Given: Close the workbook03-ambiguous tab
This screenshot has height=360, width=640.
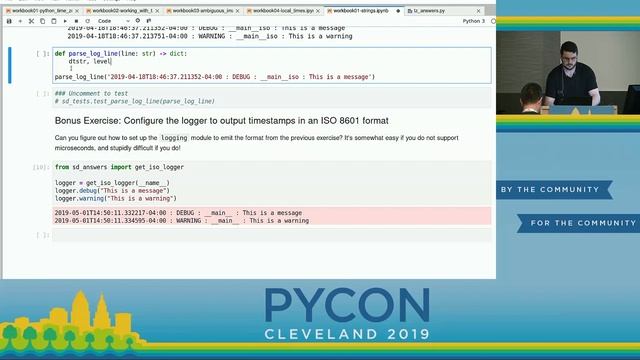Looking at the screenshot, I should pyautogui.click(x=238, y=11).
